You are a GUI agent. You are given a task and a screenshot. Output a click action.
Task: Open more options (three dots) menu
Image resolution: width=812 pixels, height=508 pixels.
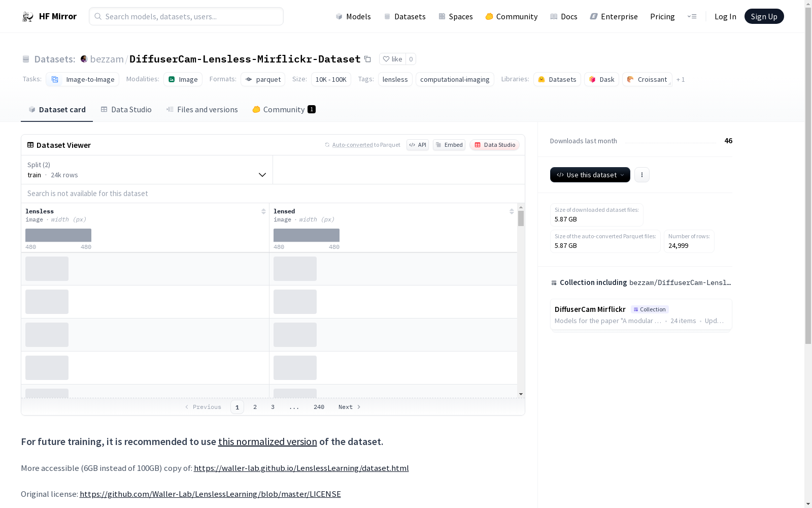point(642,175)
